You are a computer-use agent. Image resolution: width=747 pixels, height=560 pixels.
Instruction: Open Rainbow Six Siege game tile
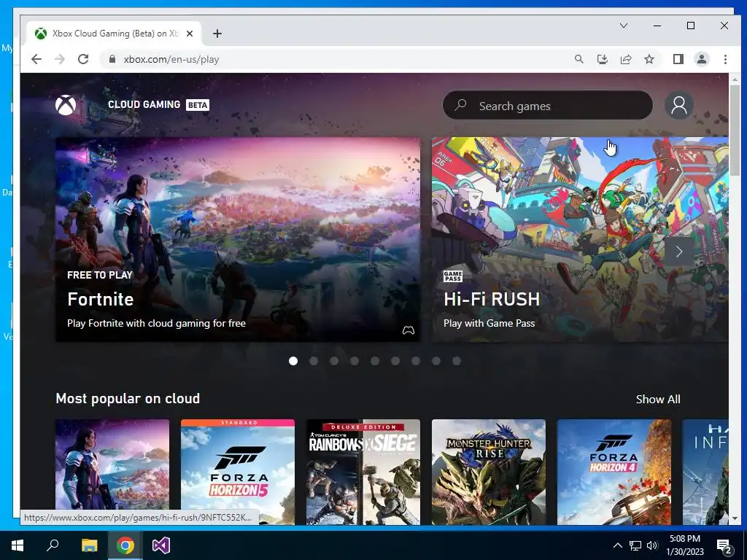tap(363, 472)
